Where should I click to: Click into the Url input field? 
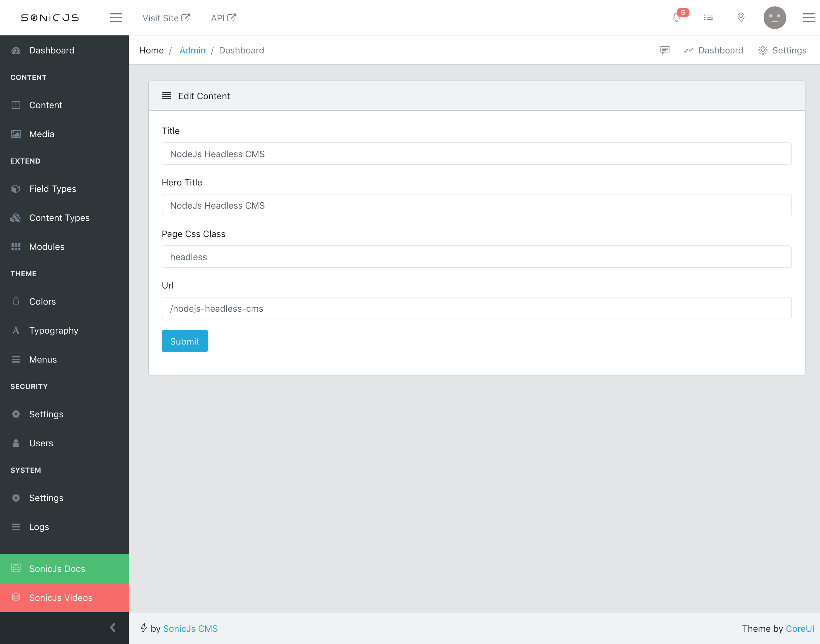point(477,308)
